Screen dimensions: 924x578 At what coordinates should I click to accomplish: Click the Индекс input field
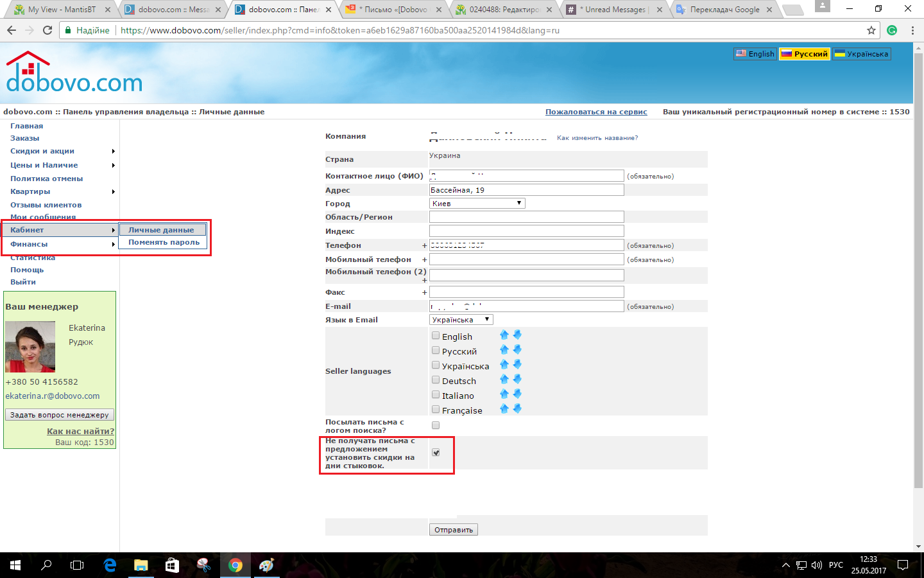527,231
